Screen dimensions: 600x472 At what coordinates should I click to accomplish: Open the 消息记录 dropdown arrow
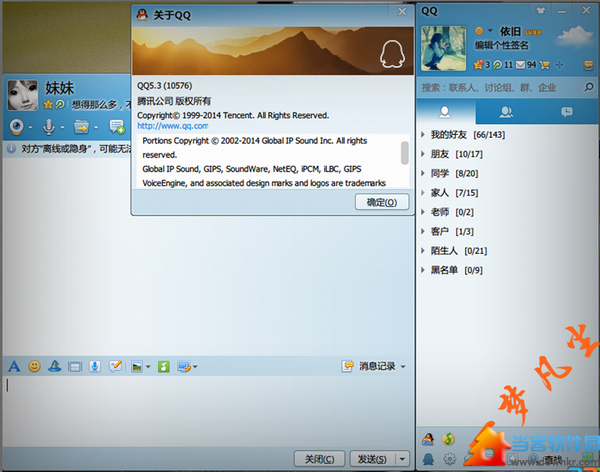tap(403, 367)
